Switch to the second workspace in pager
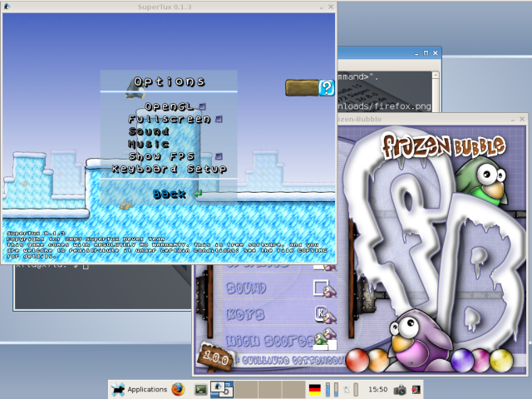532x399 pixels. tap(246, 389)
